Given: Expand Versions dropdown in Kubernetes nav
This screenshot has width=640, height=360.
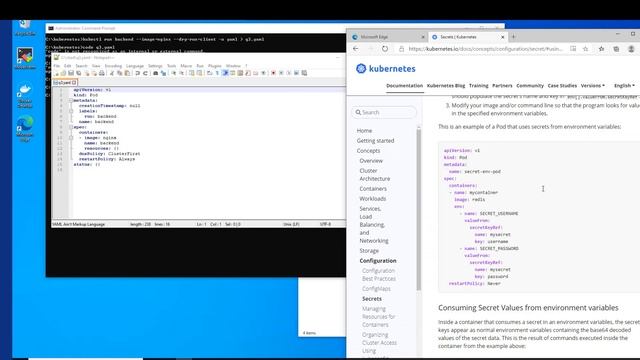Looking at the screenshot, I should (x=593, y=86).
